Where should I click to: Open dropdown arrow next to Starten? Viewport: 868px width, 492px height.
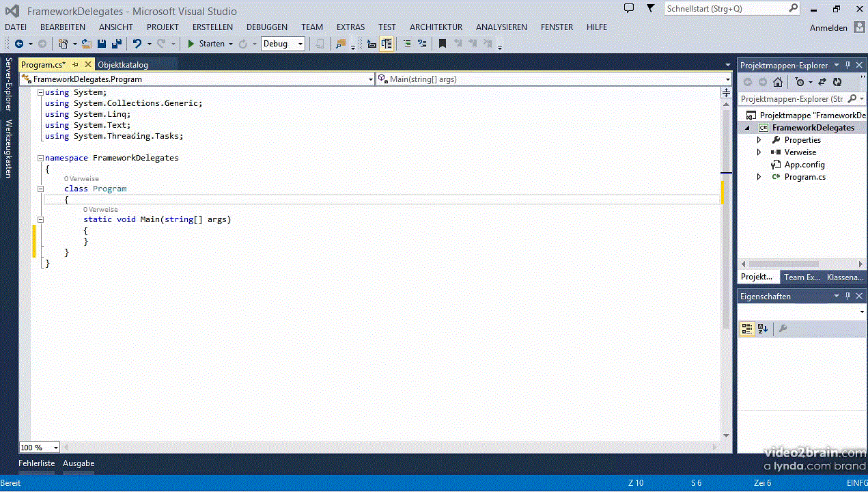[231, 44]
